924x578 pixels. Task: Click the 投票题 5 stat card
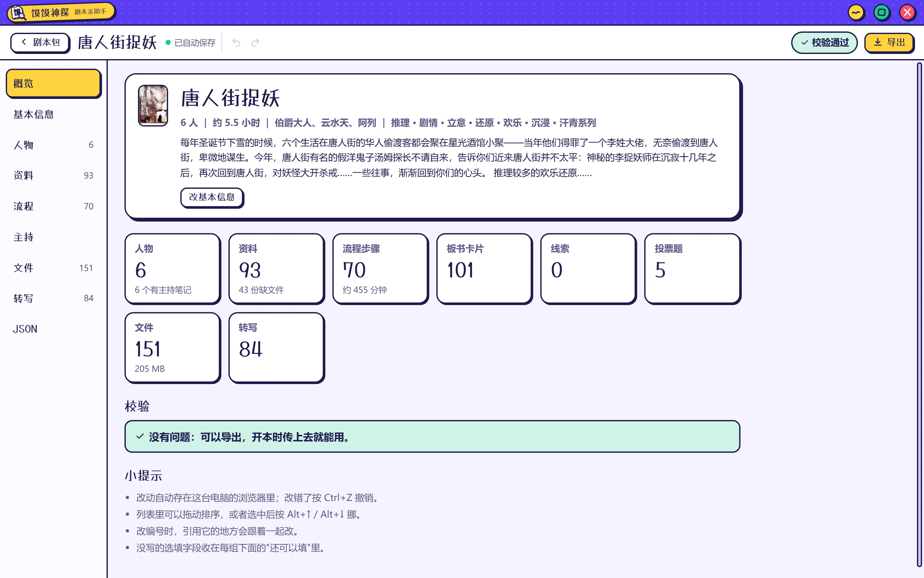click(x=692, y=269)
